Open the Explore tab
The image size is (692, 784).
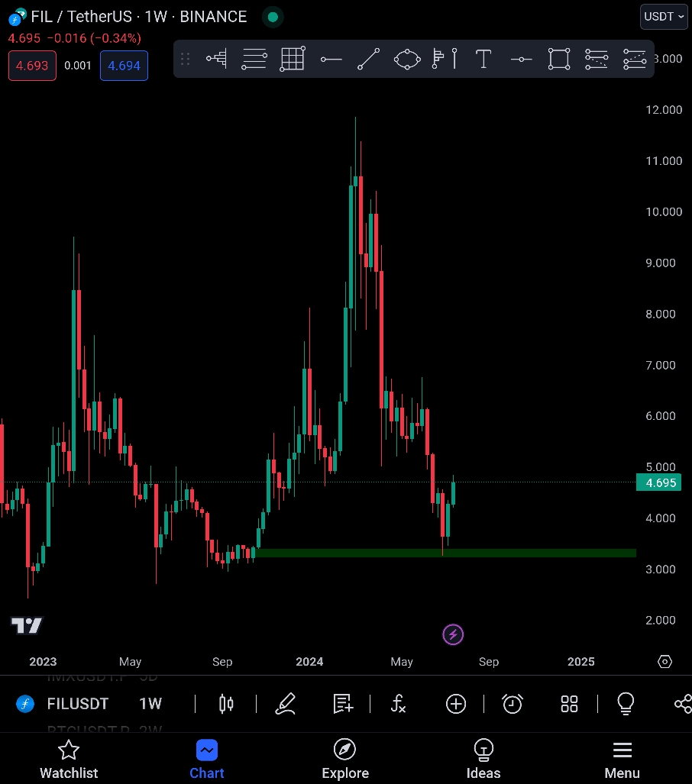coord(344,760)
